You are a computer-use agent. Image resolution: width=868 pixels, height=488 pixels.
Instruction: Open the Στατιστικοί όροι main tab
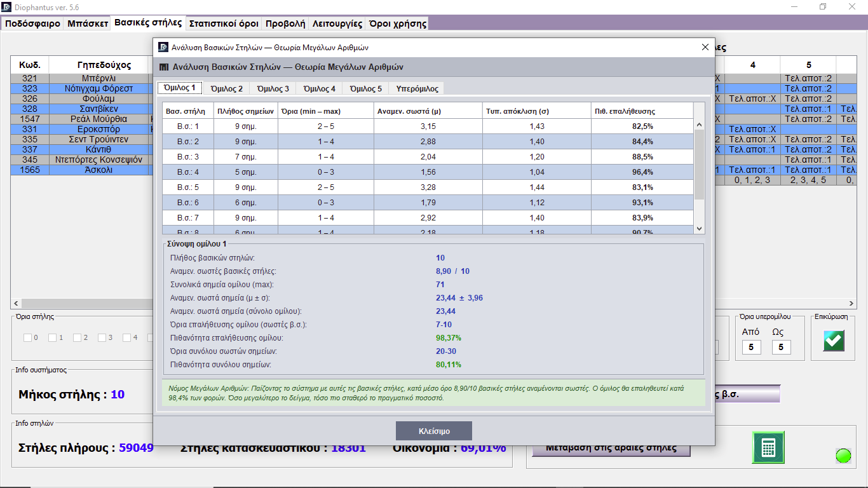(224, 24)
